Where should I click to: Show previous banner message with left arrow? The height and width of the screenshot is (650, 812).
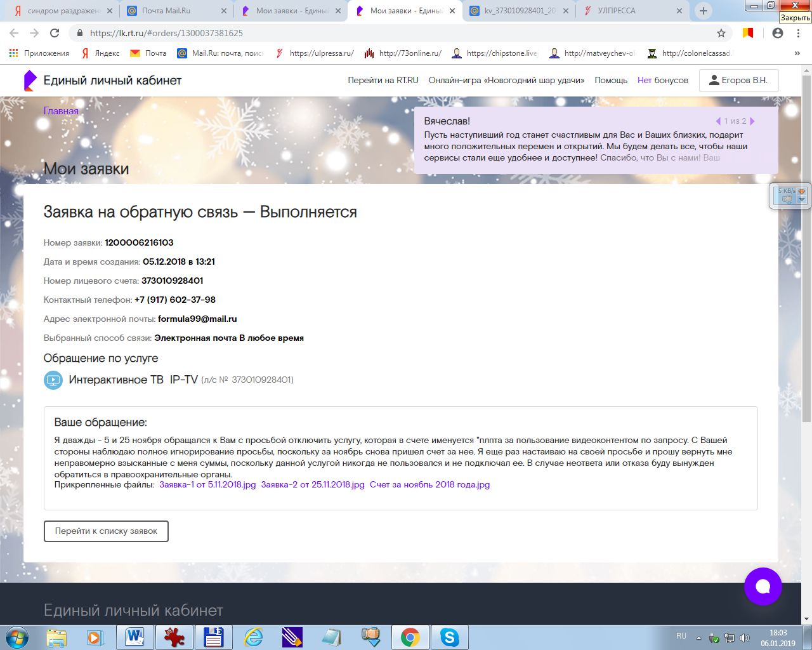click(718, 121)
